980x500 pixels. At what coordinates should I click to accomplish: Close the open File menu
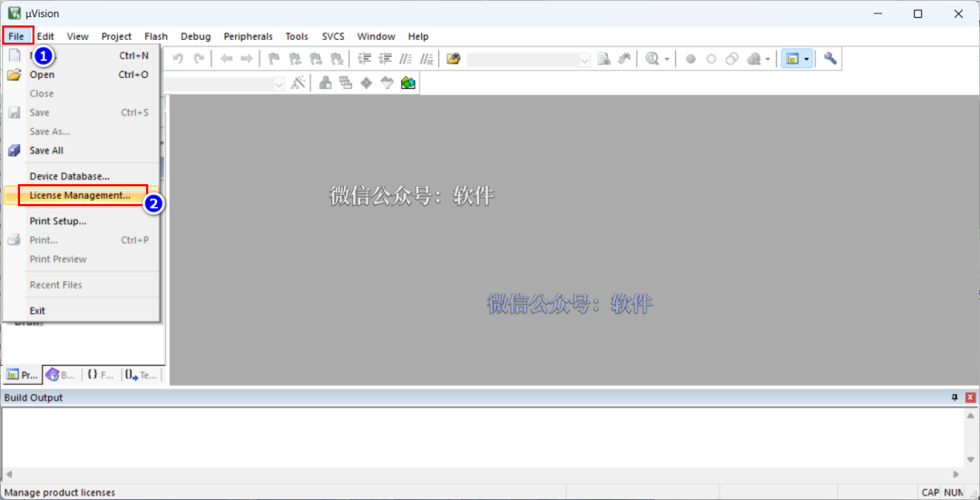coord(16,36)
